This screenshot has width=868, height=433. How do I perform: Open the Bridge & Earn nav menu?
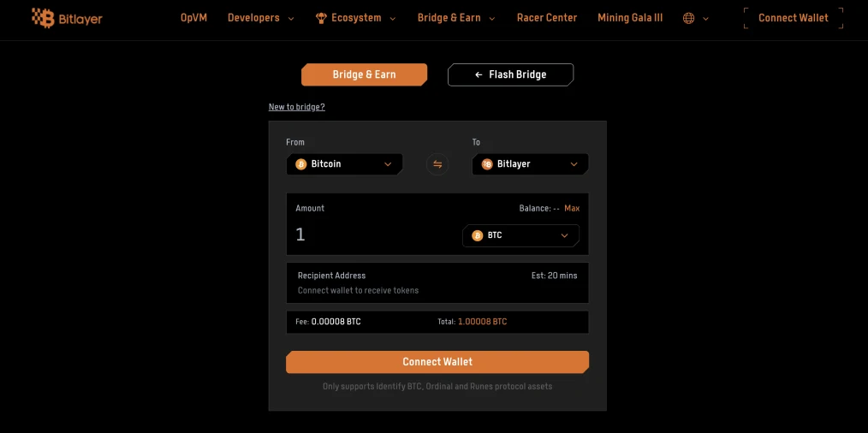coord(449,18)
